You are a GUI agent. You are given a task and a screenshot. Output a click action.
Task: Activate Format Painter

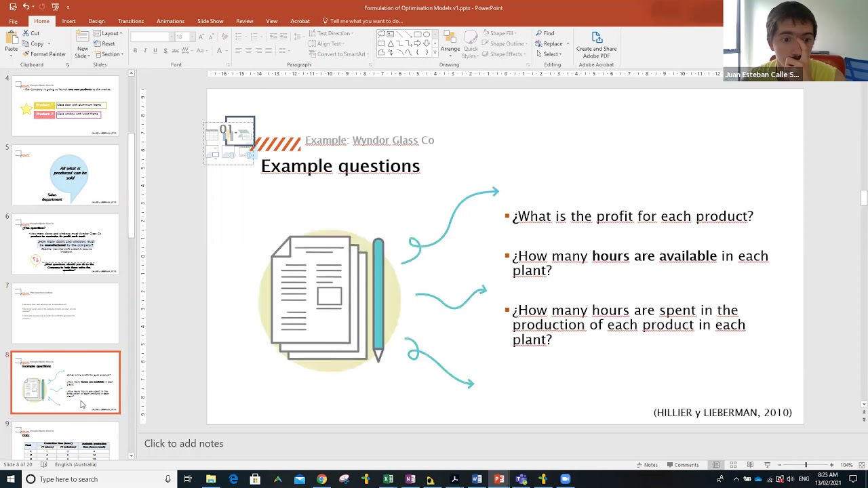pyautogui.click(x=43, y=54)
